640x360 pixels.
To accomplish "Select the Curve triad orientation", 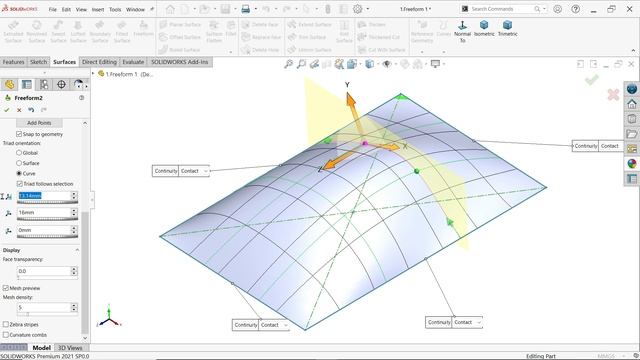I will pos(19,173).
